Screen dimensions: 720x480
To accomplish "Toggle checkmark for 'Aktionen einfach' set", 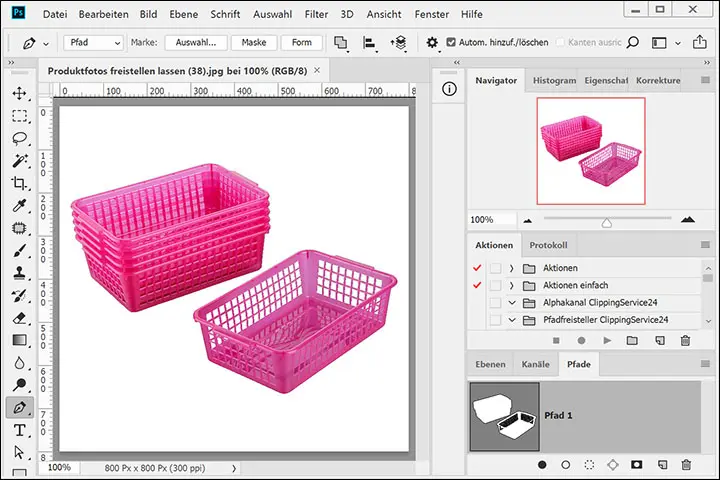I will [475, 285].
